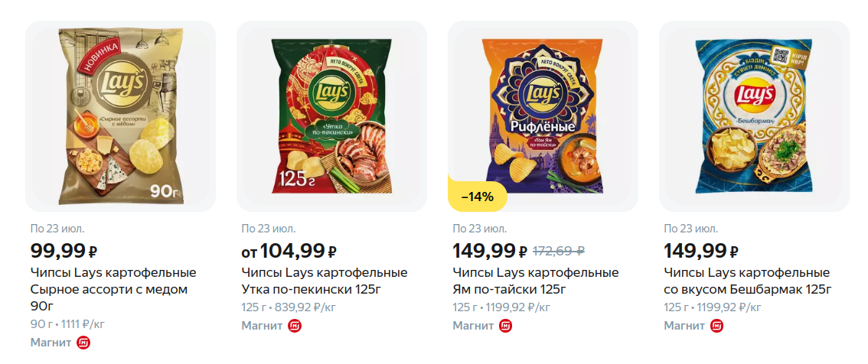Open Lays Бешбармак product image
Viewport: 868px width, 364px height.
point(754,116)
